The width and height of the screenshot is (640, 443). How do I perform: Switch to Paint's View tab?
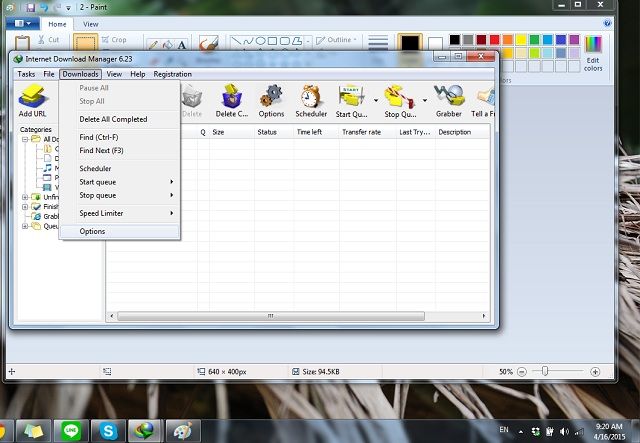(x=91, y=23)
